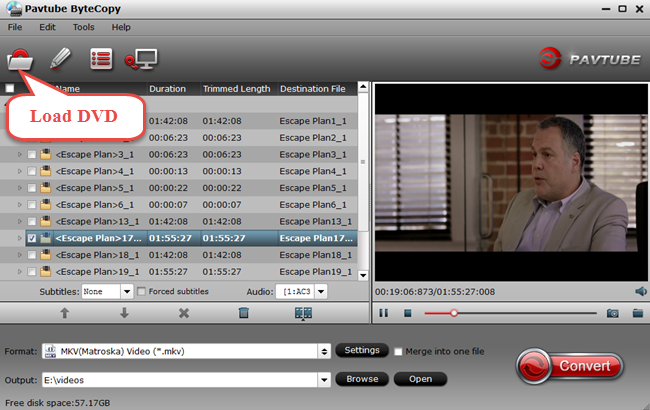Check the Escape Plan>13_1 checkbox
Screen dimensions: 650x410
32,222
